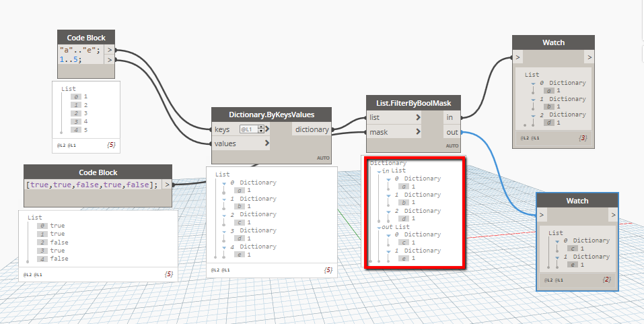Screen dimensions: 644x324
Task: Collapse "1 Dictionary" in the lower Watch
Action: click(557, 257)
